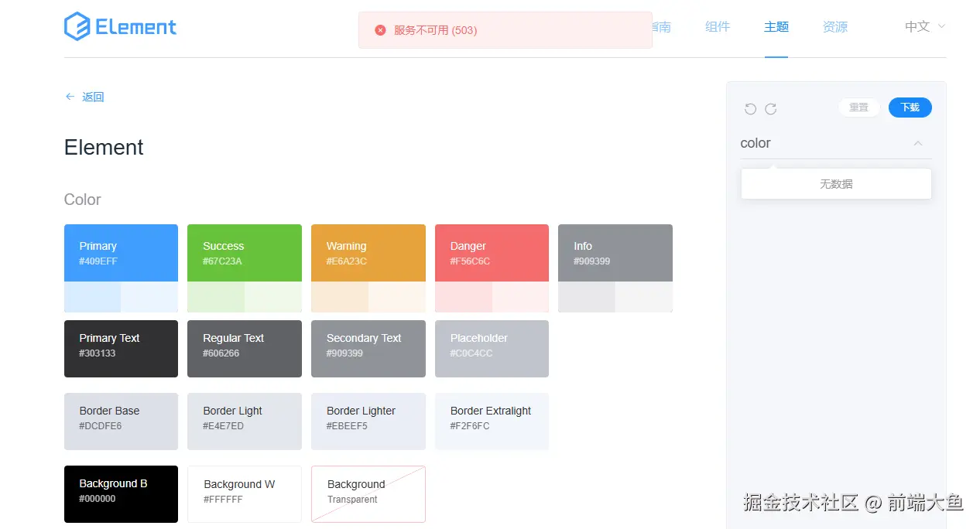This screenshot has height=529, width=980.
Task: Pick the Primary Text #303133 swatch
Action: point(121,349)
